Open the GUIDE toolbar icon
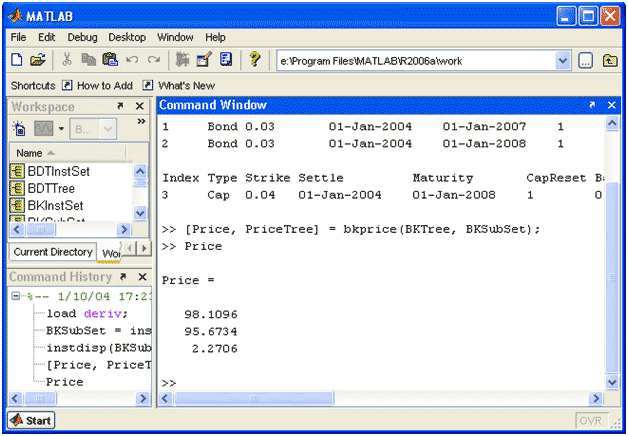 [x=204, y=60]
